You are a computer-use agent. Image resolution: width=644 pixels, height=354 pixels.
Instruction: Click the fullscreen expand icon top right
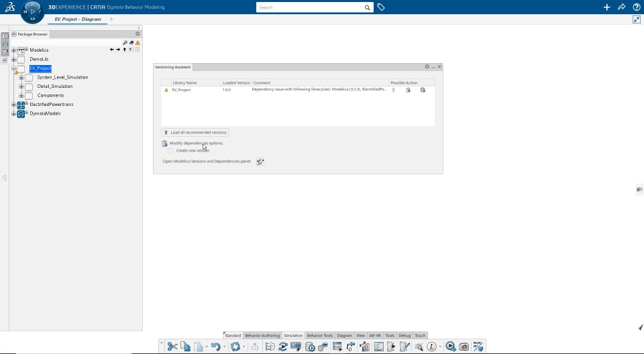(637, 19)
